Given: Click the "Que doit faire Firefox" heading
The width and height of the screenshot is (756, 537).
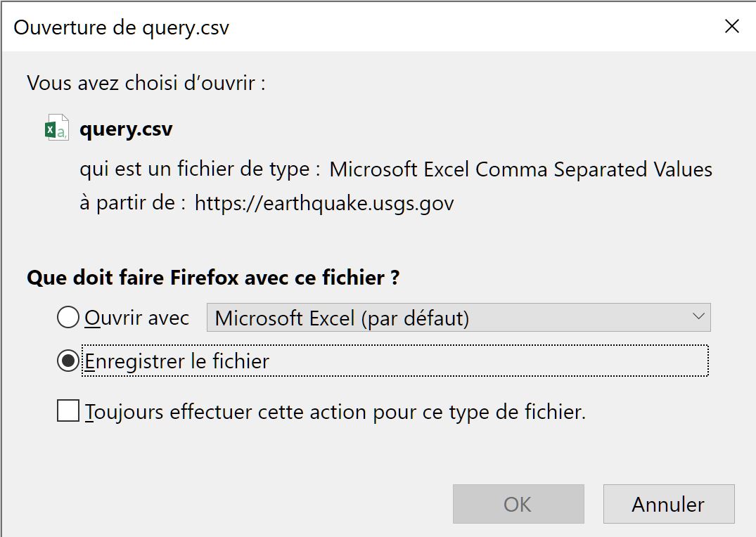Looking at the screenshot, I should click(213, 278).
